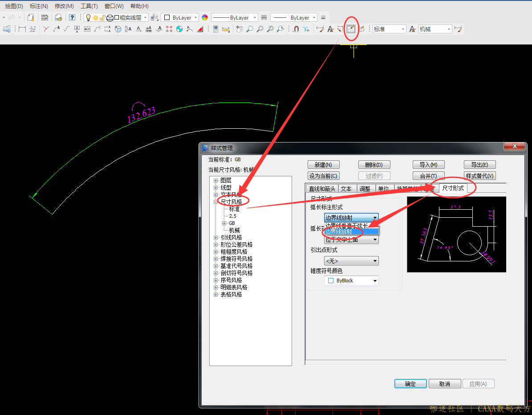Image resolution: width=532 pixels, height=415 pixels.
Task: Open the help question mark icon
Action: click(72, 18)
